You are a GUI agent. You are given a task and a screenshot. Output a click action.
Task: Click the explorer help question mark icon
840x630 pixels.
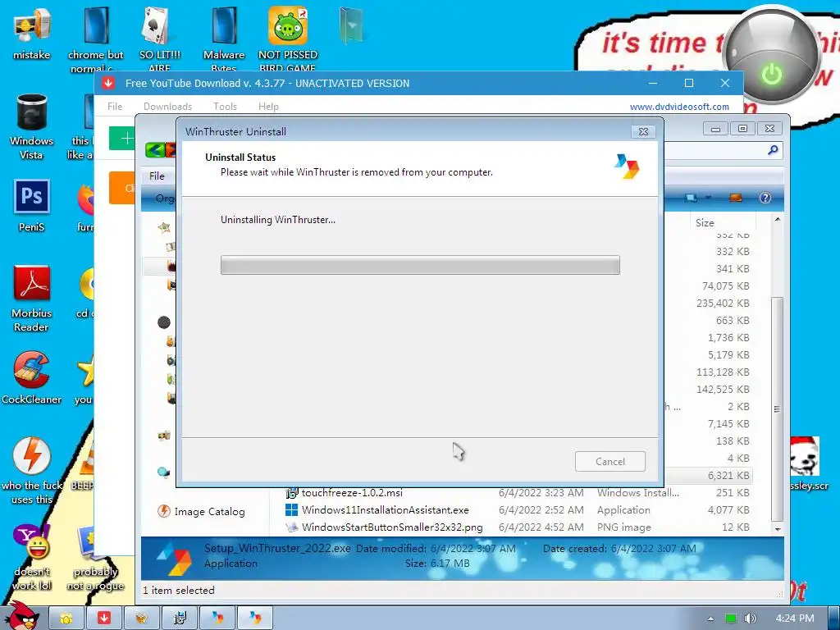(x=765, y=198)
